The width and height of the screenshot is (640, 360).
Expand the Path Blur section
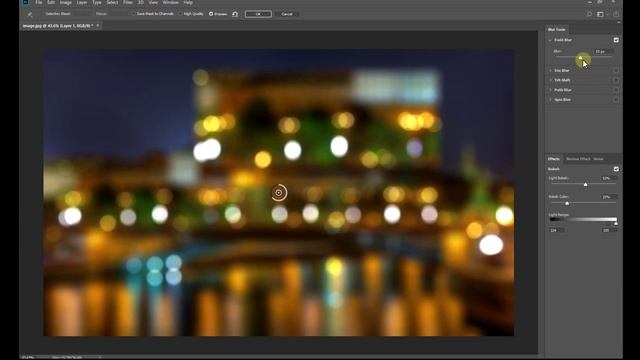[550, 90]
